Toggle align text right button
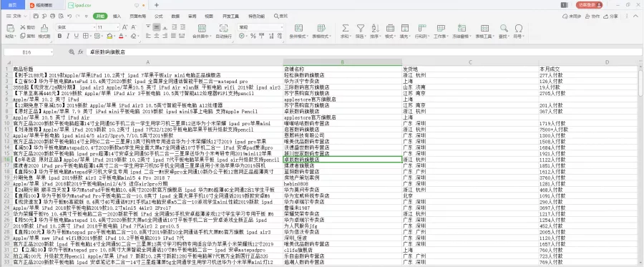The height and width of the screenshot is (267, 644). [165, 36]
